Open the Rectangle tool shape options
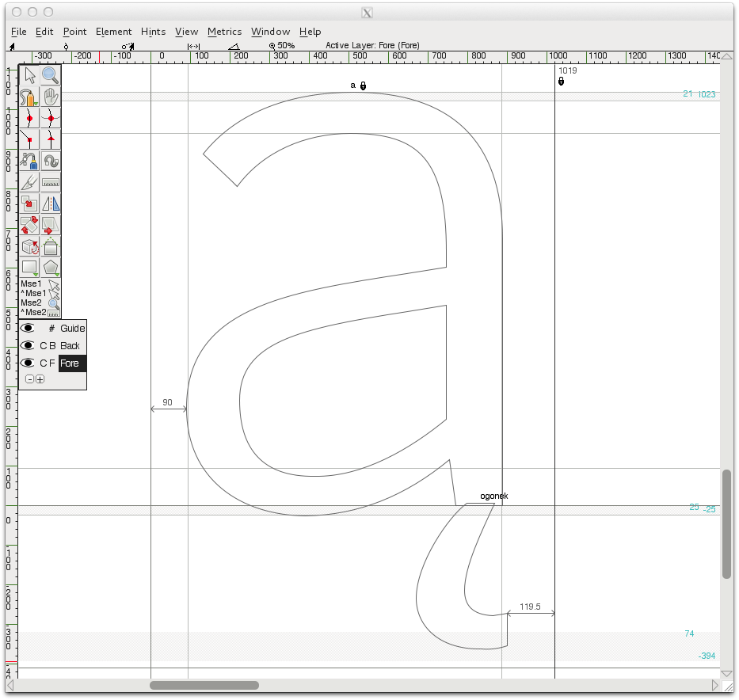The width and height of the screenshot is (739, 700). 30,268
